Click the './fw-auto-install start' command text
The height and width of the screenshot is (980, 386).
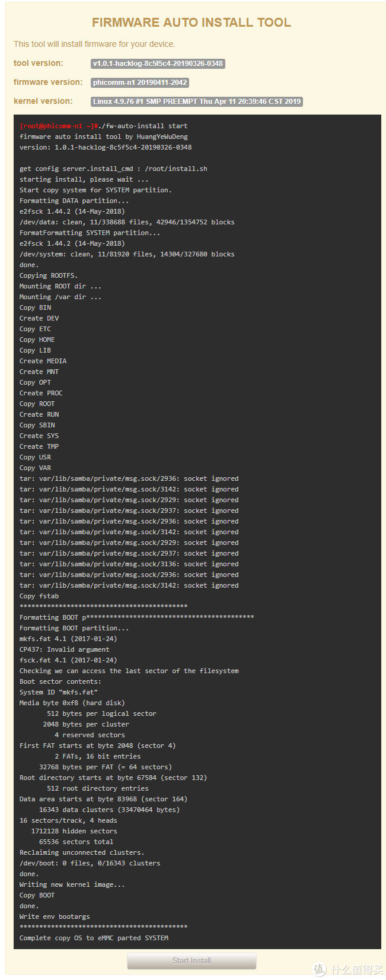(143, 126)
